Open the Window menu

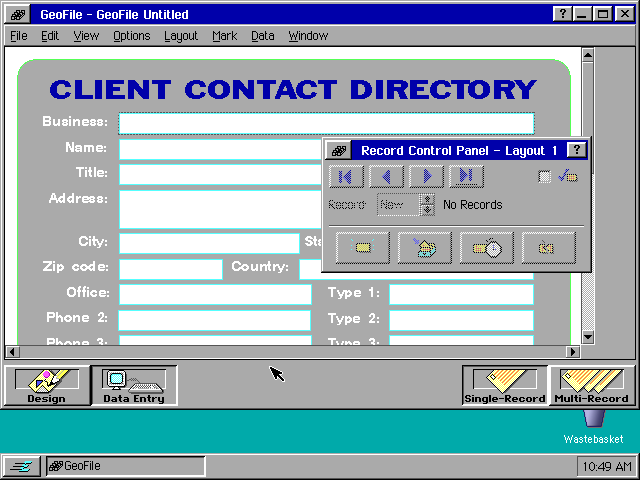(x=308, y=36)
